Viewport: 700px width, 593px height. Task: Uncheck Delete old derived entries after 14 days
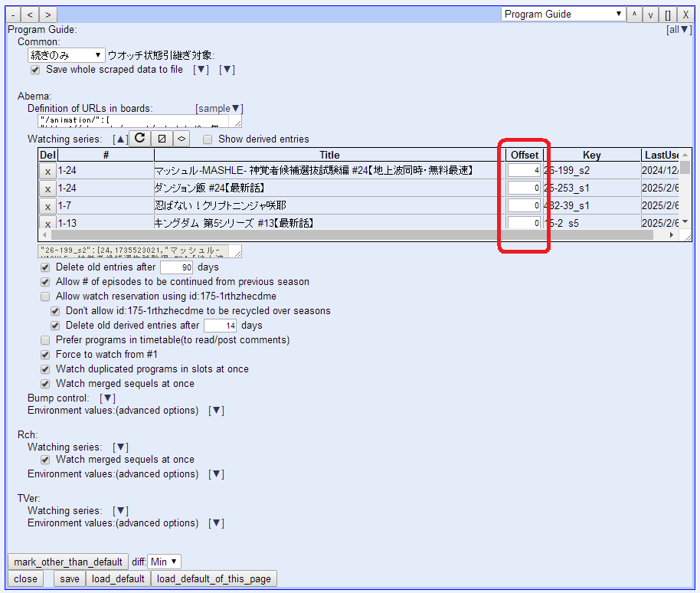click(55, 326)
